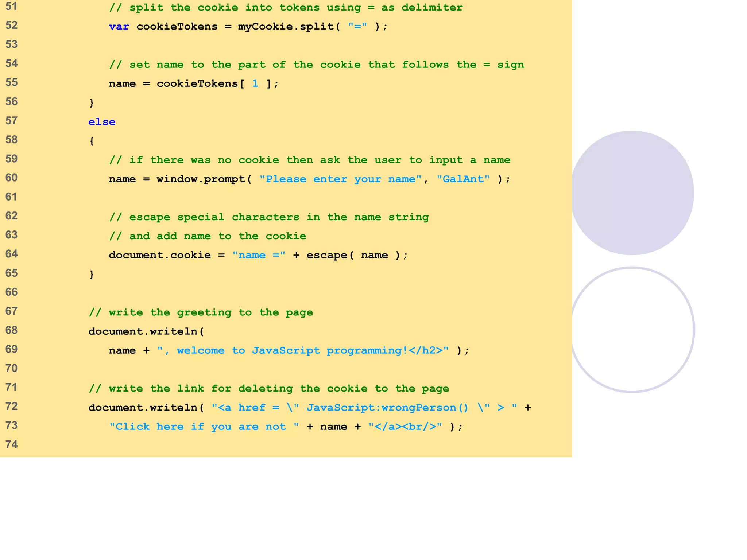Click the comment about splitting the cookie
This screenshot has height=560, width=747.
tap(286, 8)
